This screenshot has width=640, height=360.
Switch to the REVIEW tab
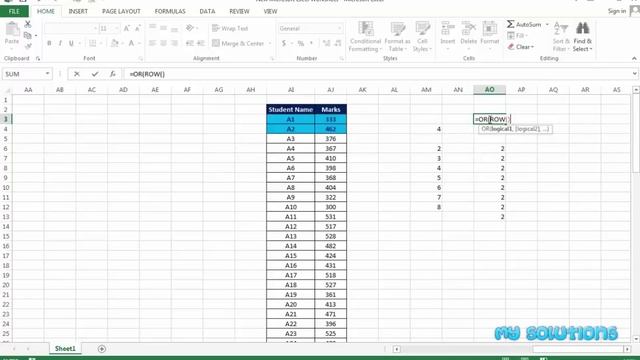(239, 11)
